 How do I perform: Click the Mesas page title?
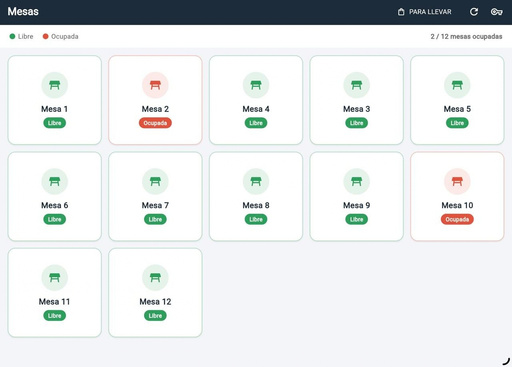coord(23,12)
